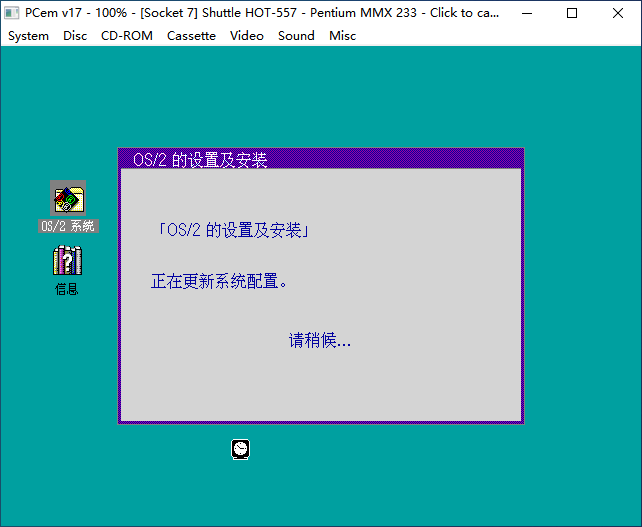Click the OS/2 的设置及安装 window title bar

(321, 159)
